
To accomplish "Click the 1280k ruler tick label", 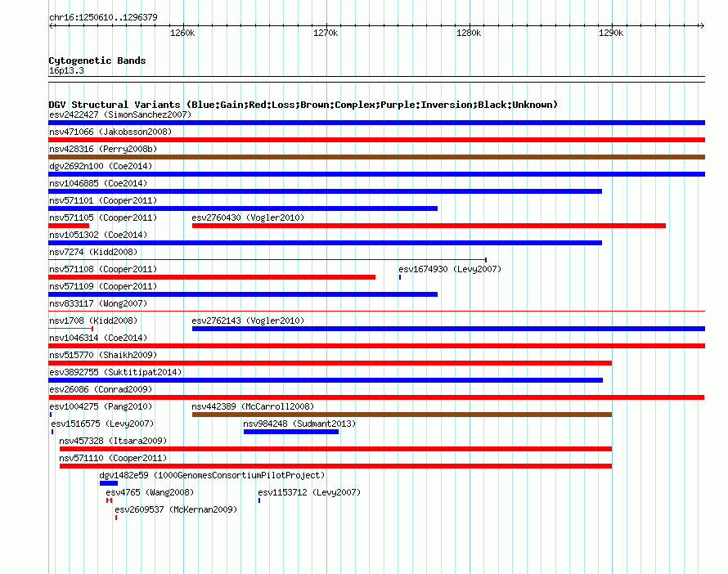I will pos(469,33).
